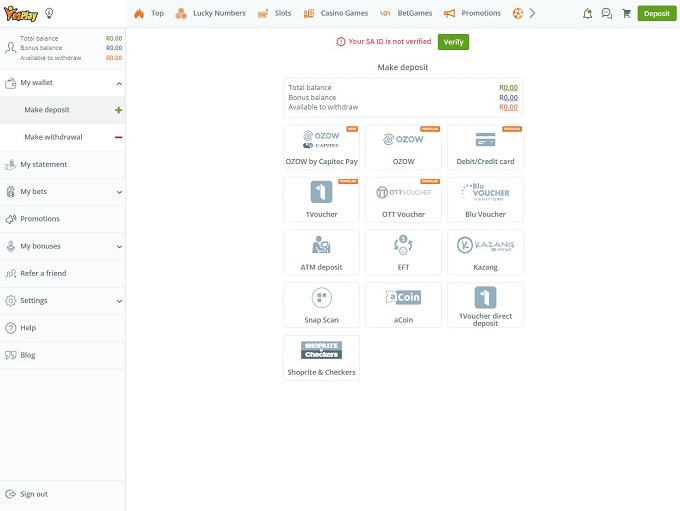Go to Casino Games section
Screen dimensions: 680x511
tap(336, 14)
